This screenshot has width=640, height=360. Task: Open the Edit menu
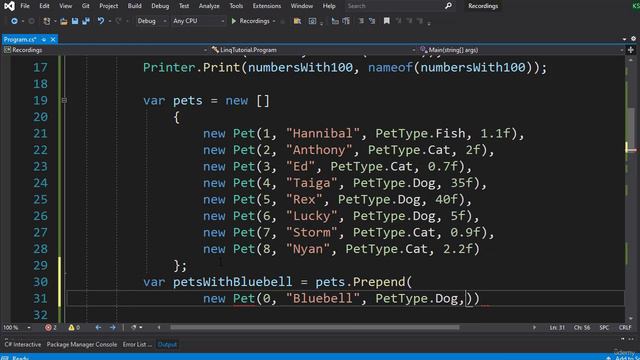pyautogui.click(x=44, y=6)
